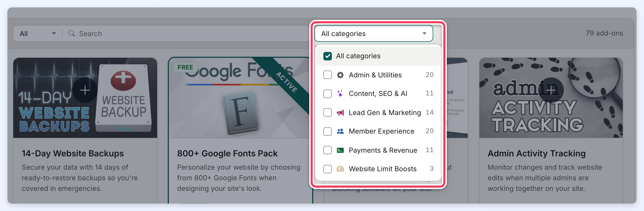Choose Content, SEO & AI category option

(x=378, y=94)
